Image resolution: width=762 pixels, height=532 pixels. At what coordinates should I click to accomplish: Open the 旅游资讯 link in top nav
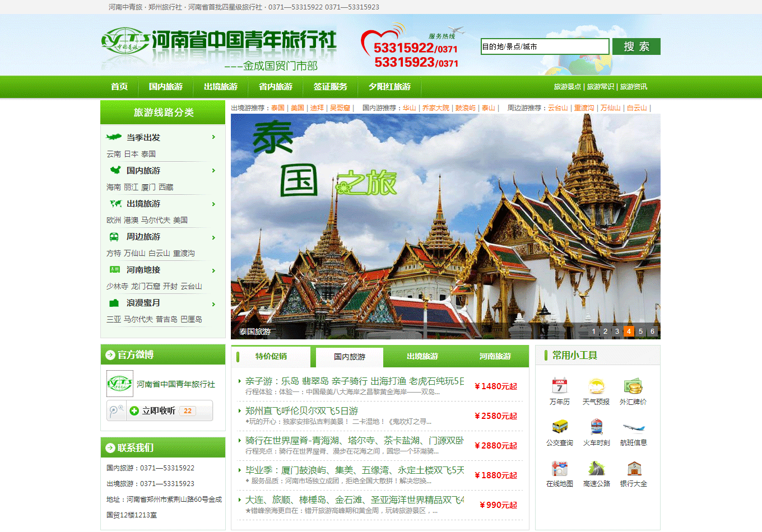click(x=634, y=87)
